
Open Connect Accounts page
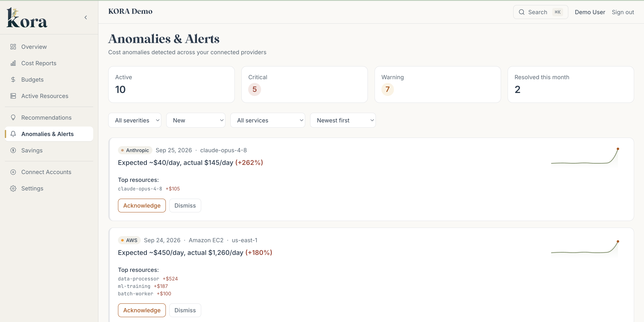tap(49, 172)
